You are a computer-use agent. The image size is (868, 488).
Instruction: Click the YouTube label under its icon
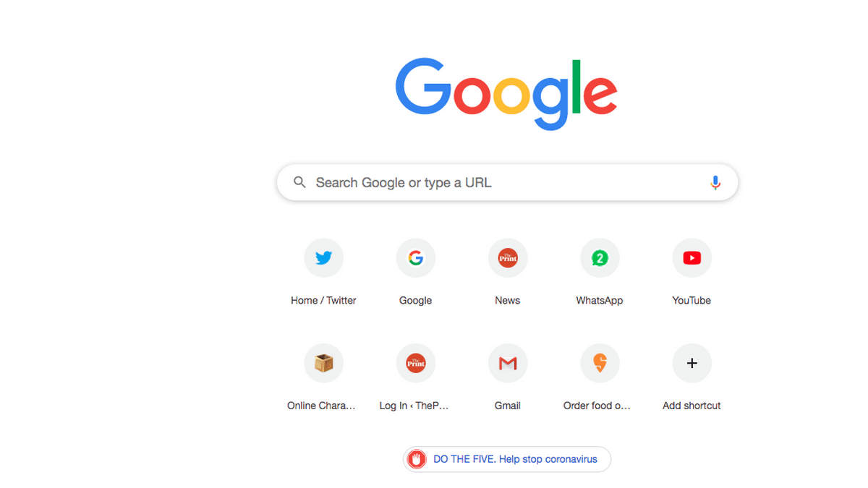tap(692, 300)
